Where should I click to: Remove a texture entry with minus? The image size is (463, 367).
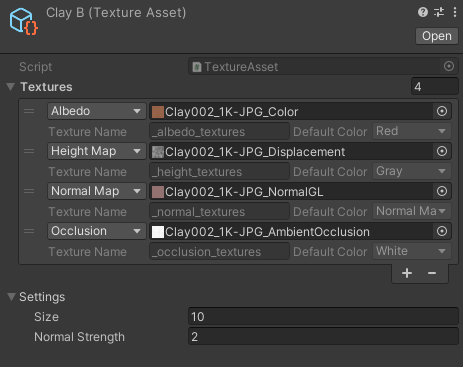click(x=432, y=273)
